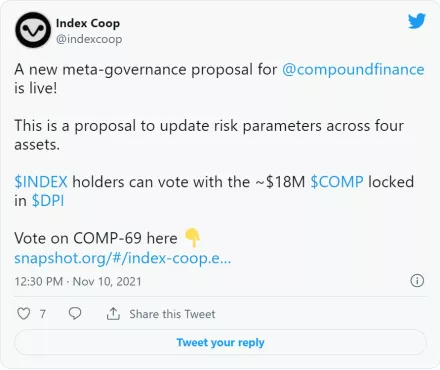Open the snapshot.org voting link

click(x=122, y=258)
